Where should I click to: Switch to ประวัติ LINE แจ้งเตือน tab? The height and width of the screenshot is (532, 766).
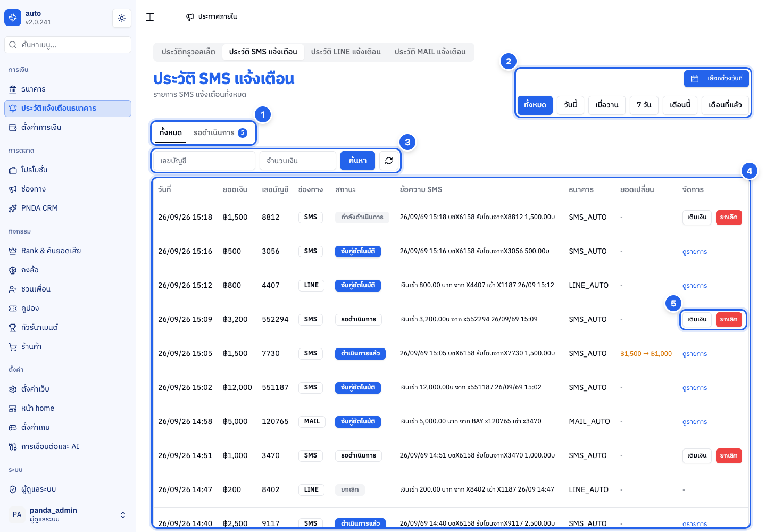click(x=346, y=52)
